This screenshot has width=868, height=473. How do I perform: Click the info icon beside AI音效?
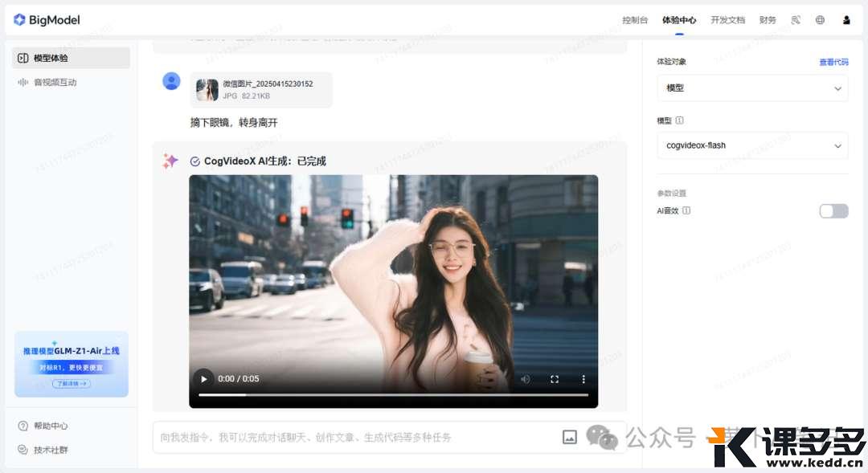pos(686,210)
